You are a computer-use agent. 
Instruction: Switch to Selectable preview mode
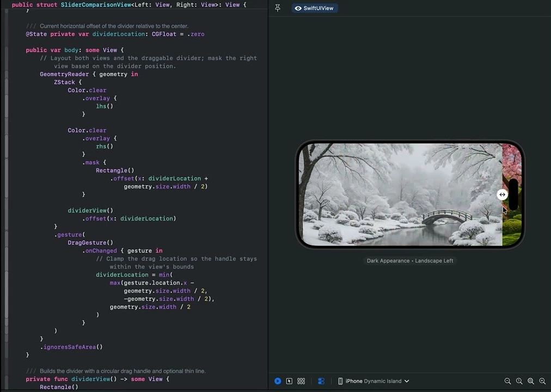[x=289, y=381]
